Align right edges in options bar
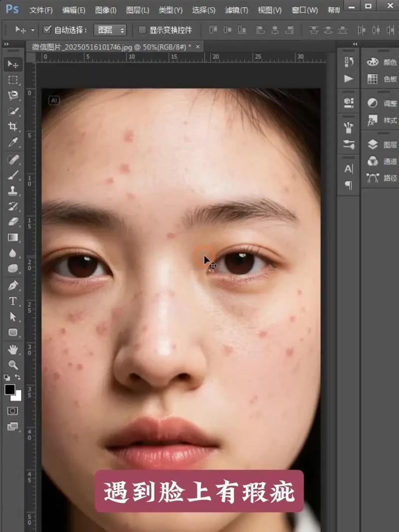The height and width of the screenshot is (532, 399). (x=289, y=30)
